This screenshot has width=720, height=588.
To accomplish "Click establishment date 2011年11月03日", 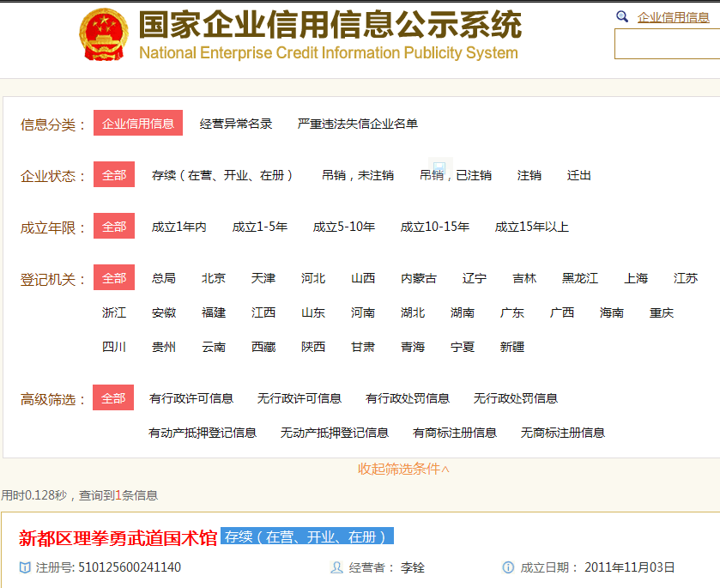I will [630, 567].
